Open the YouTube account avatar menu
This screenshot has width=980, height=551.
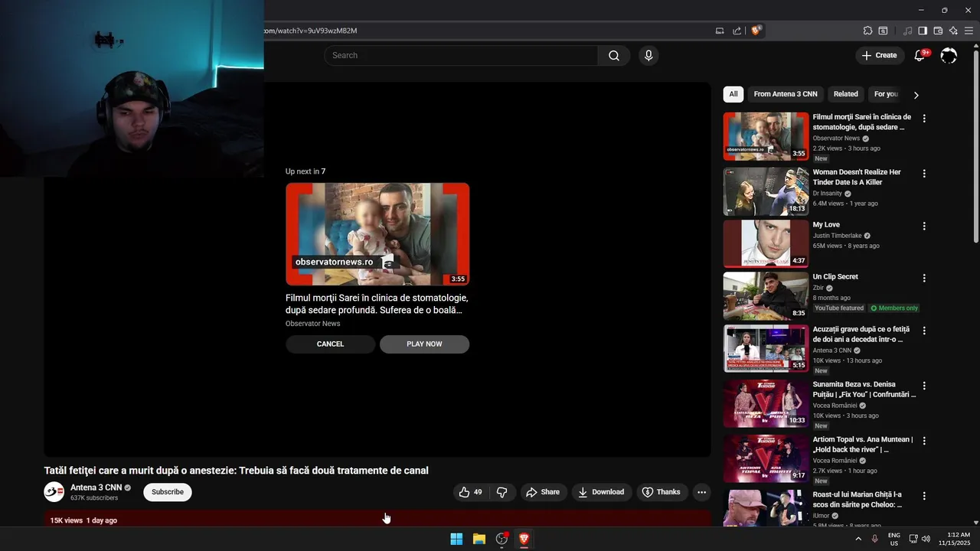[949, 55]
